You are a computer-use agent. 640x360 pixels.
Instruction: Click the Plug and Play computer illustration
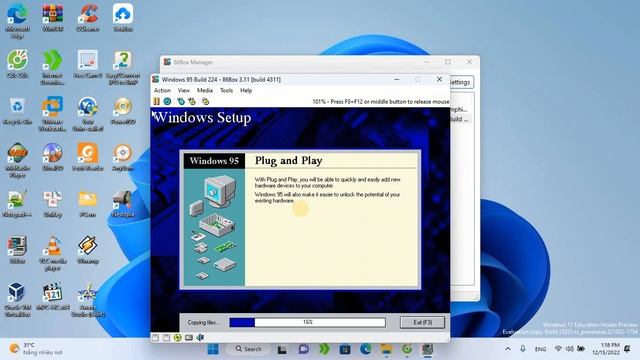coord(214,227)
